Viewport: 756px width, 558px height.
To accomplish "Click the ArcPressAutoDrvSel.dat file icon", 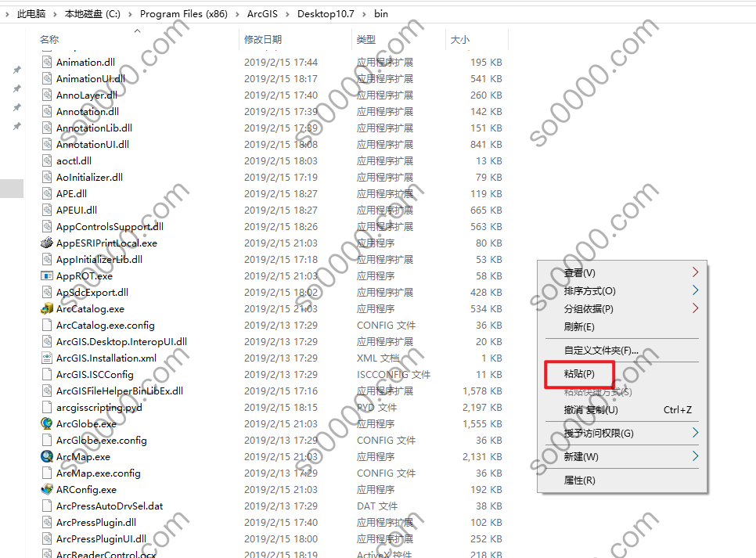I will [x=47, y=506].
